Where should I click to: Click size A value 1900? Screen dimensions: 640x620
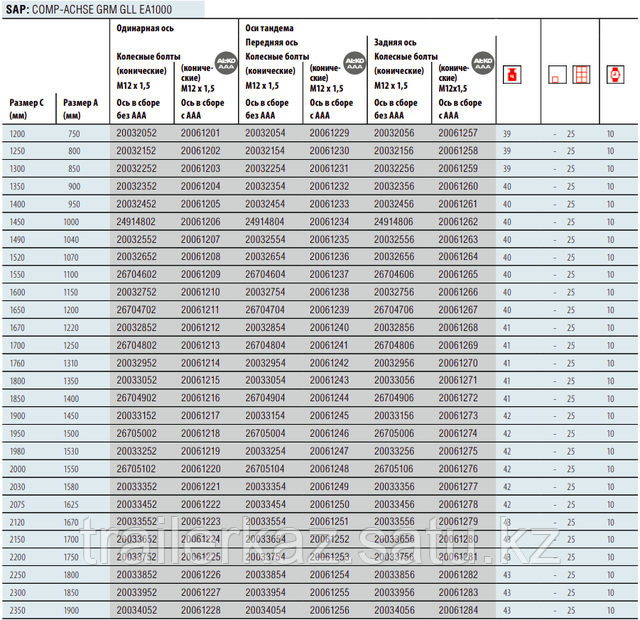tap(71, 611)
